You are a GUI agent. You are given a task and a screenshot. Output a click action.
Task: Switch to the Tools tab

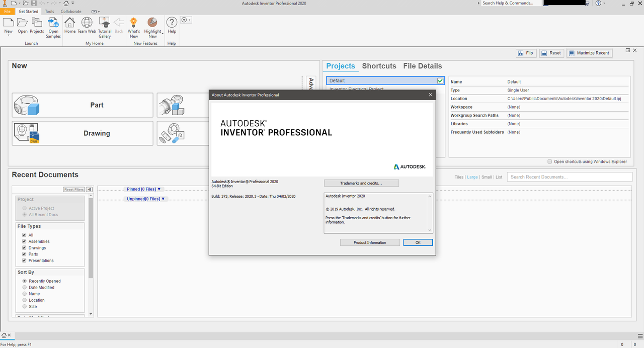tap(49, 11)
